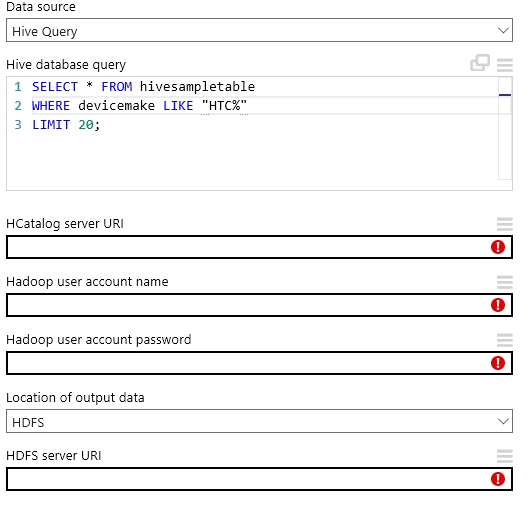Open menu icon beside Hadoop user account name
The width and height of the screenshot is (531, 514).
505,282
